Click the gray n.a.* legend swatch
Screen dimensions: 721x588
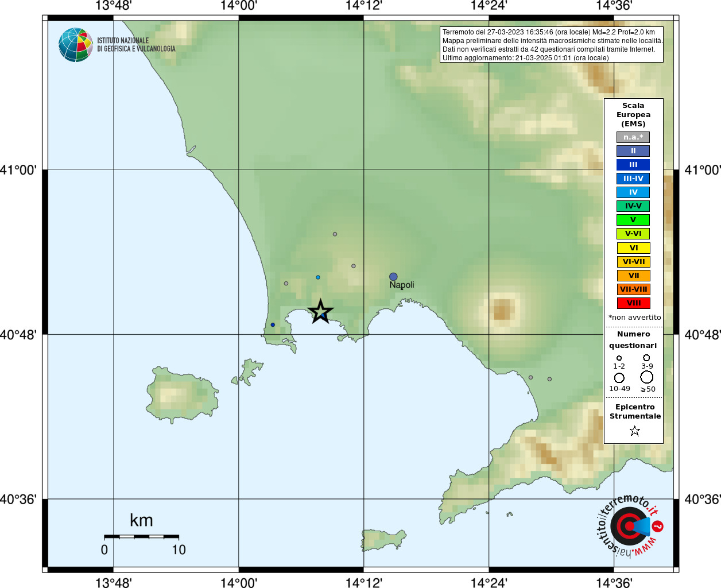[633, 137]
